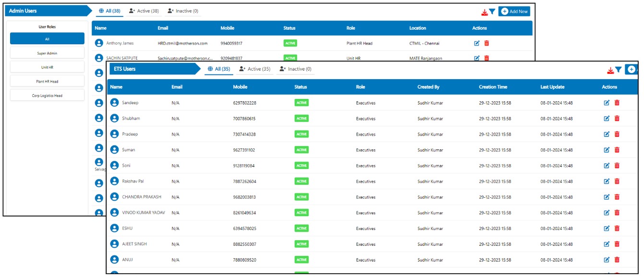Click edit icon for Sandeep row
Viewport: 644px width, 278px height.
606,103
